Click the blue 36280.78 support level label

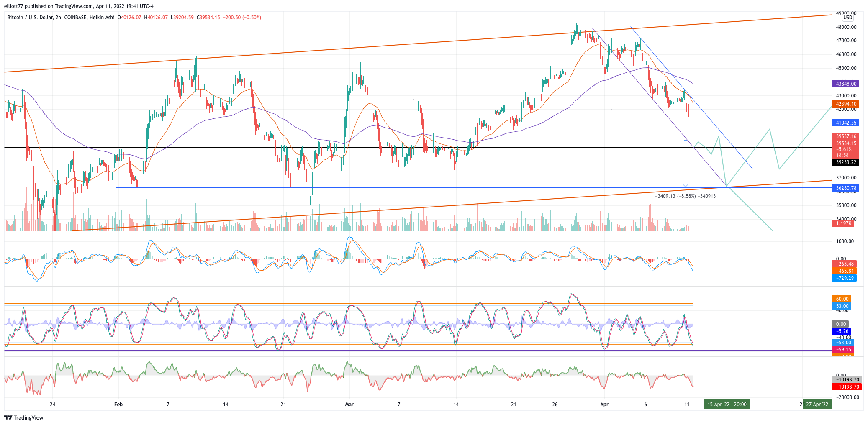845,188
